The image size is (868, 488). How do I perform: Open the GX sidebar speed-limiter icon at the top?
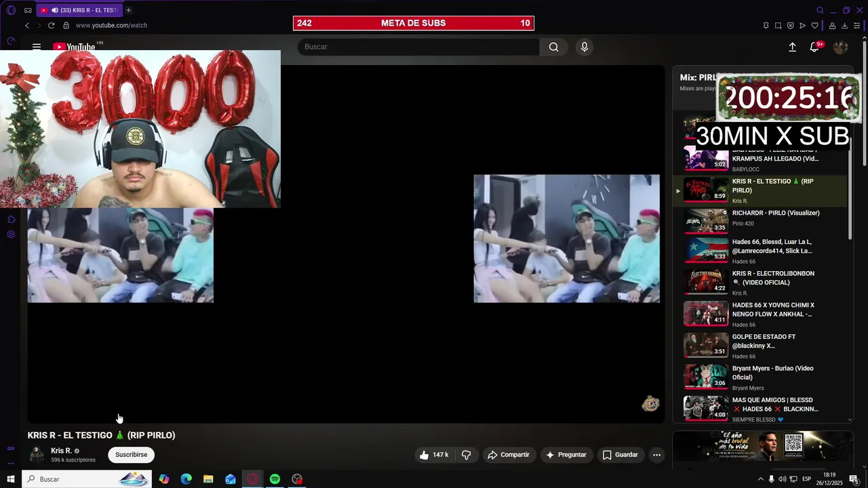(x=11, y=41)
